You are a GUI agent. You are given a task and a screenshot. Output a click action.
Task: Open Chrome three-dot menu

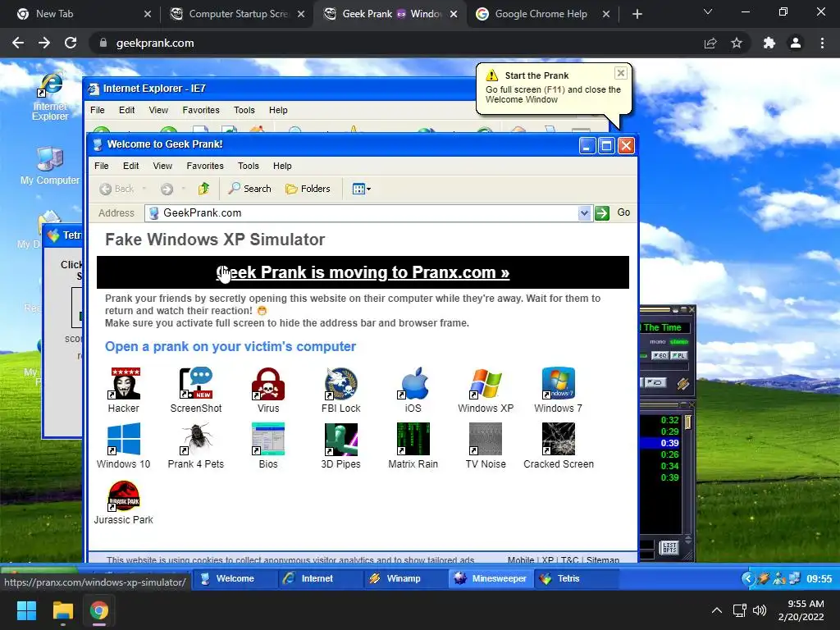click(x=822, y=43)
